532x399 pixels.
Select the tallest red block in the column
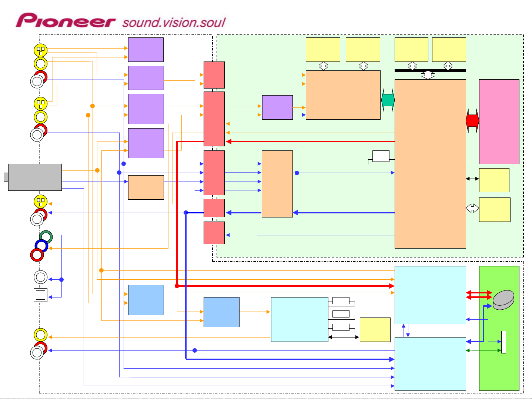(x=214, y=119)
